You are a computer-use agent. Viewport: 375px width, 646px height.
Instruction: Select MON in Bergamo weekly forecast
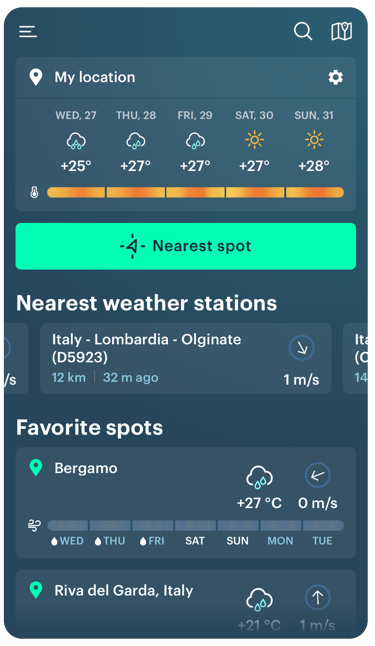pyautogui.click(x=280, y=541)
